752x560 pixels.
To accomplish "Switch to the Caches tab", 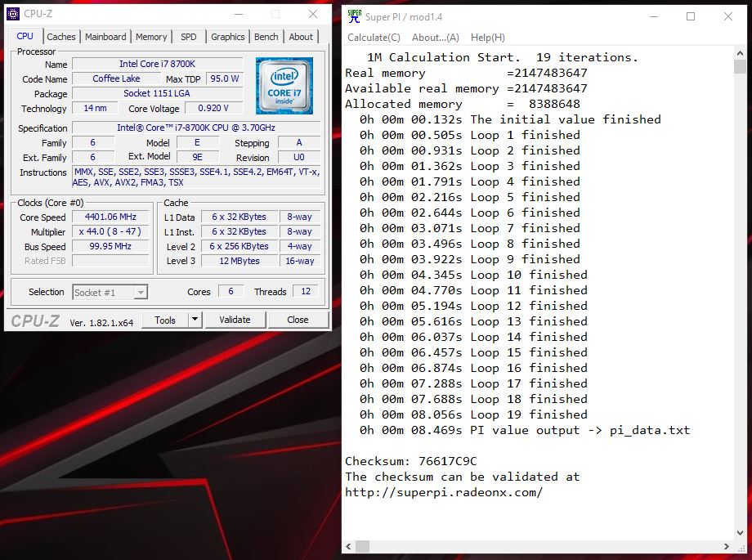I will [61, 37].
